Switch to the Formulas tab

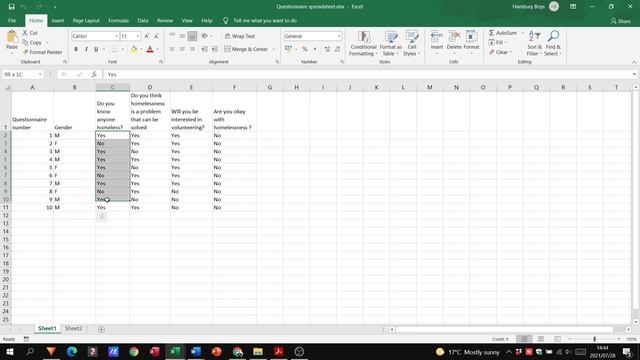[118, 20]
